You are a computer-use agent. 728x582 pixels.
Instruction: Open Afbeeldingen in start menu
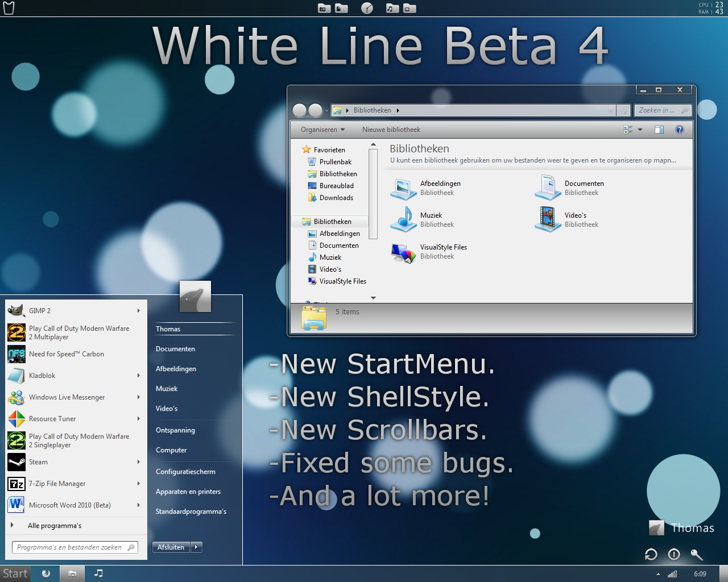pos(176,369)
